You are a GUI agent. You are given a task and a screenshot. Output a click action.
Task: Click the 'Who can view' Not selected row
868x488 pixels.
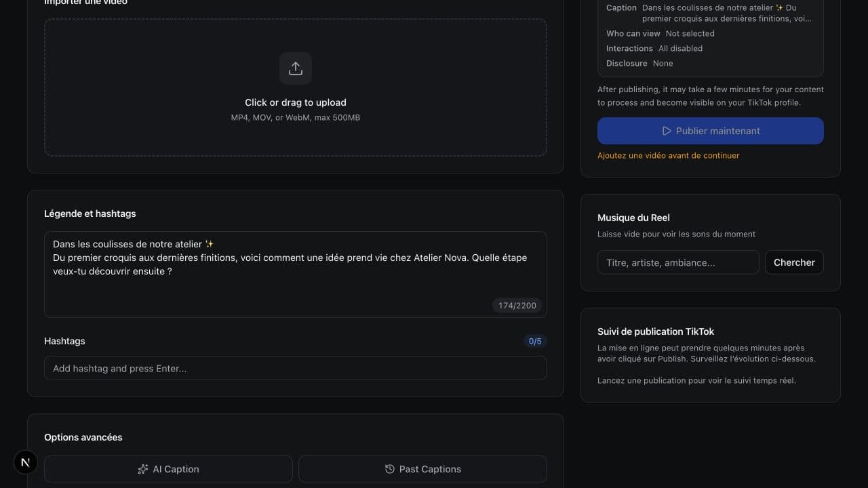pyautogui.click(x=660, y=33)
